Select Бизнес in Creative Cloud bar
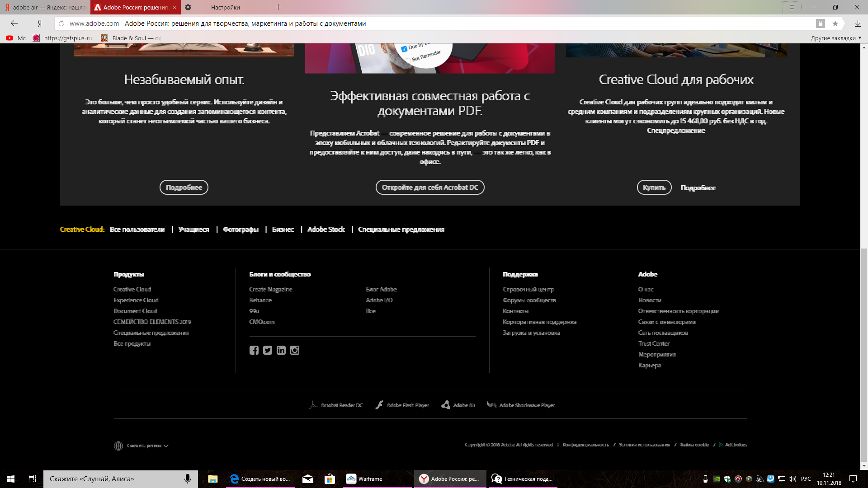 tap(283, 230)
